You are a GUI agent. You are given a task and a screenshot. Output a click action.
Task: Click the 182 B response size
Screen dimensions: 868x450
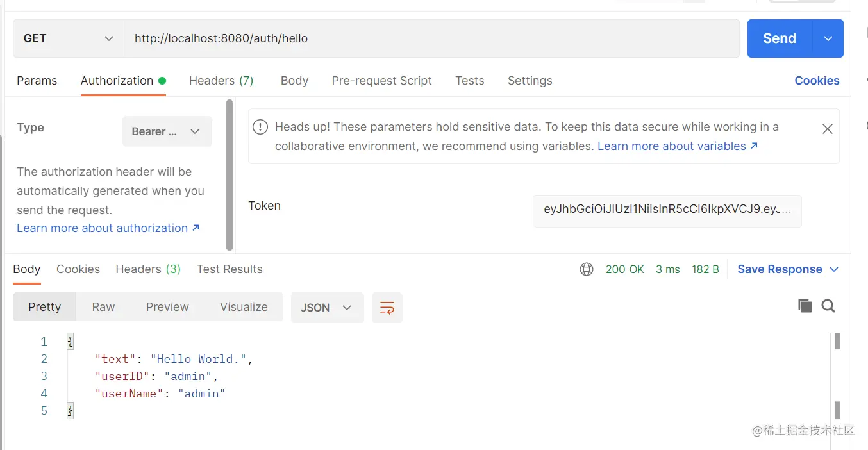[x=705, y=269]
